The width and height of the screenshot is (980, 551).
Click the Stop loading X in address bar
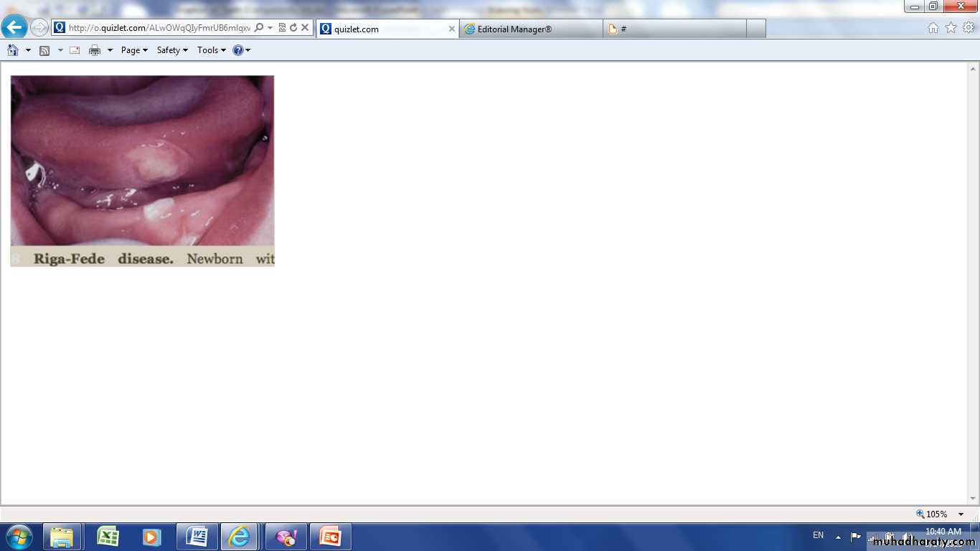[305, 28]
